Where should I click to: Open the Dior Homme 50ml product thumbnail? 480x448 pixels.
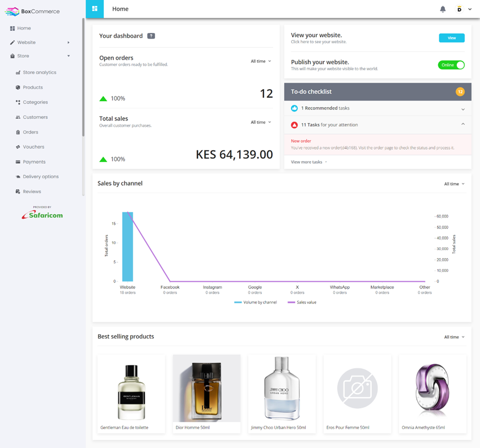[206, 387]
